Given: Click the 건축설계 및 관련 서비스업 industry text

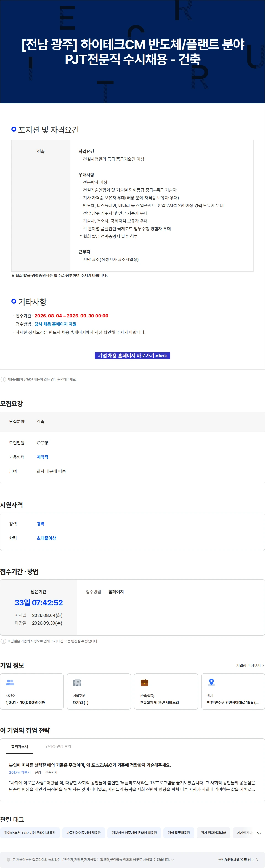Looking at the screenshot, I should point(160,702).
